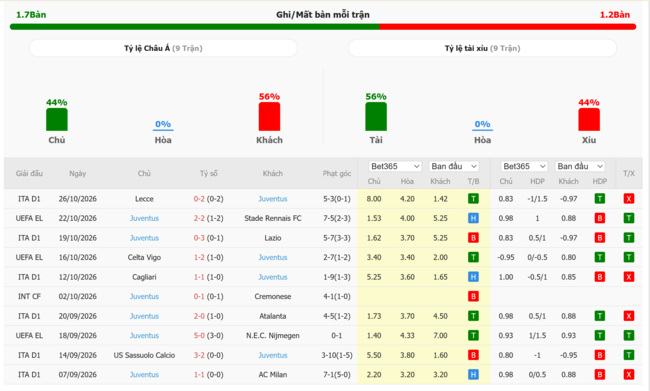Click the red Khách 56% bar

[269, 117]
